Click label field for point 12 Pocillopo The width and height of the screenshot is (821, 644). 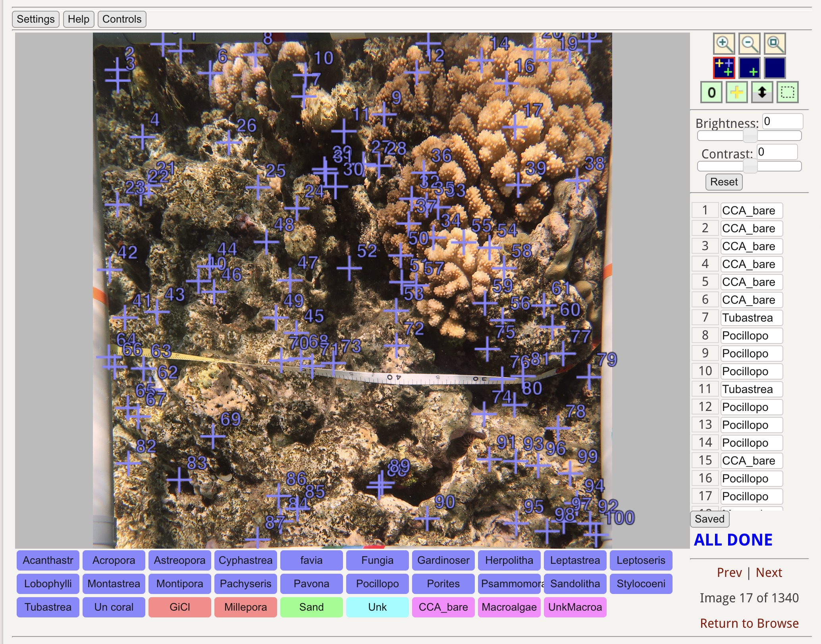(751, 407)
